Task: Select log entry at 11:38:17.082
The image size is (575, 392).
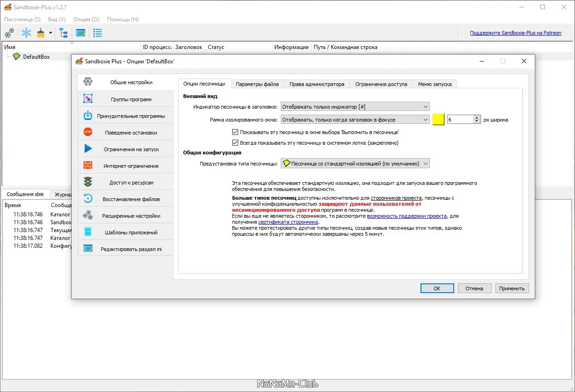Action: (x=37, y=246)
